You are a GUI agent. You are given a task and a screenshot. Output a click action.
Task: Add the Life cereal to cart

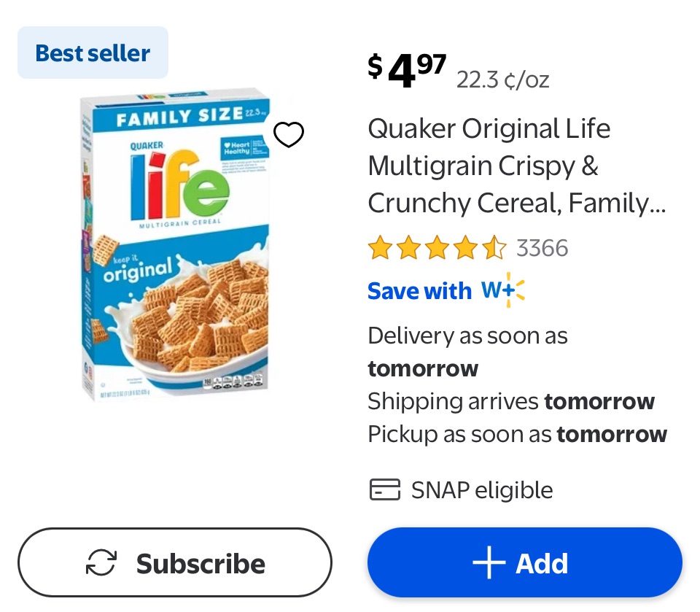[524, 563]
